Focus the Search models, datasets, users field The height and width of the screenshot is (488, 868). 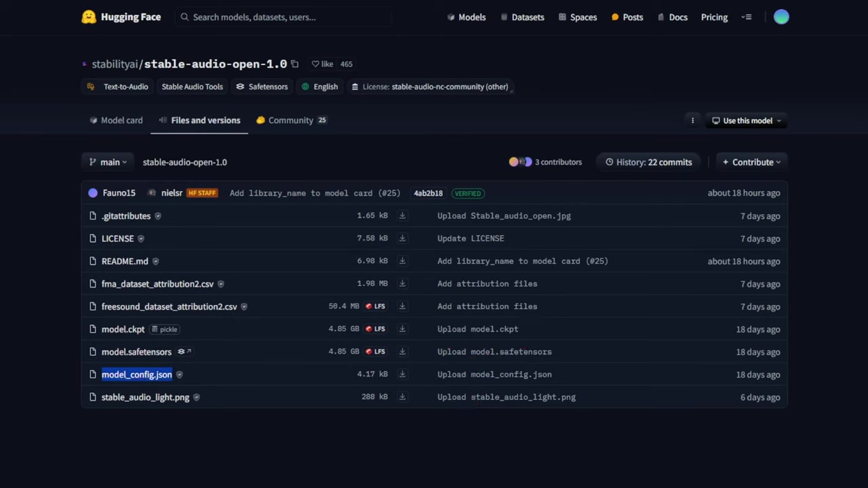click(x=283, y=17)
